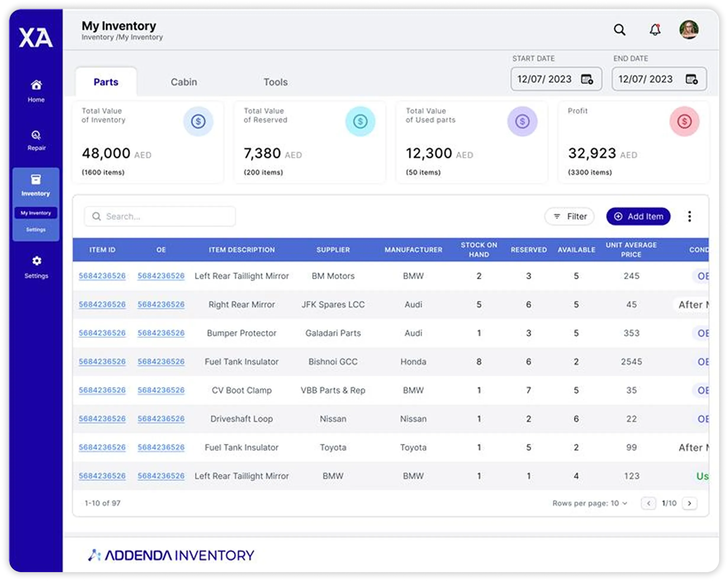
Task: Go to previous page arrow
Action: pos(648,503)
